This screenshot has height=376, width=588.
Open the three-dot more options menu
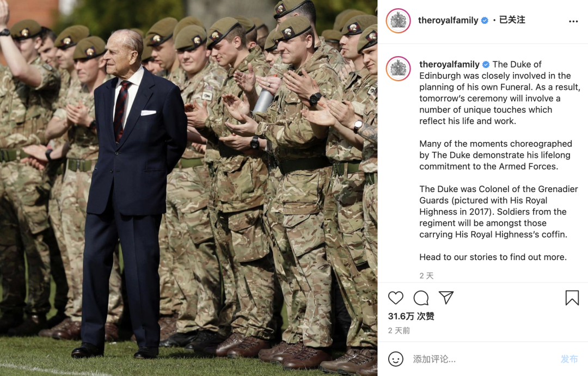[x=573, y=21]
